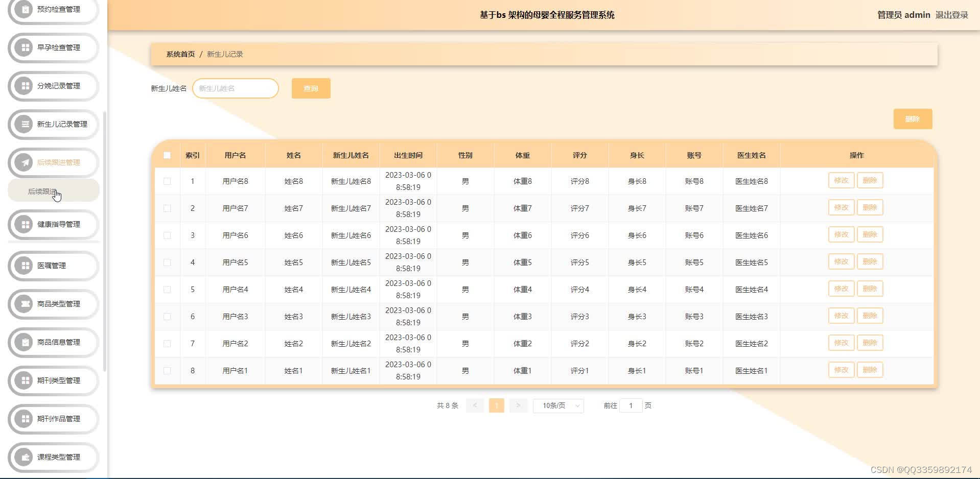Click the 新生儿记录管理 list icon

point(25,124)
